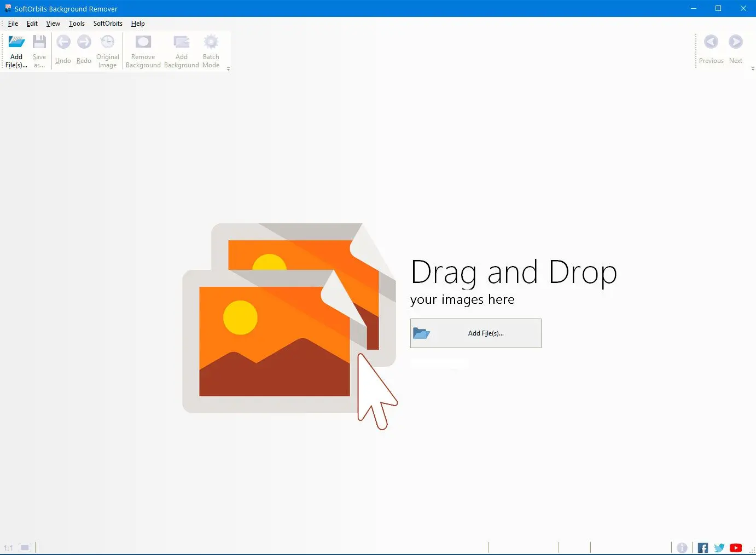Open the File menu
Viewport: 756px width, 555px height.
pyautogui.click(x=13, y=24)
